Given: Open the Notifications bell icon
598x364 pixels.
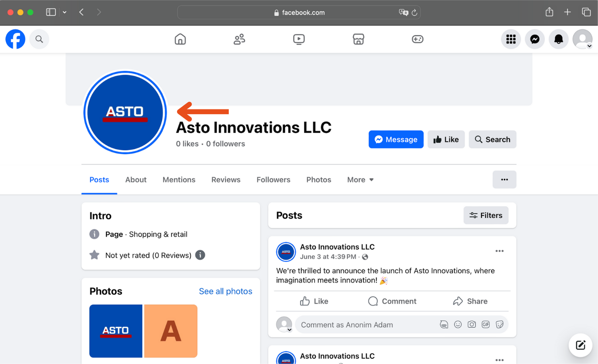Looking at the screenshot, I should 558,39.
